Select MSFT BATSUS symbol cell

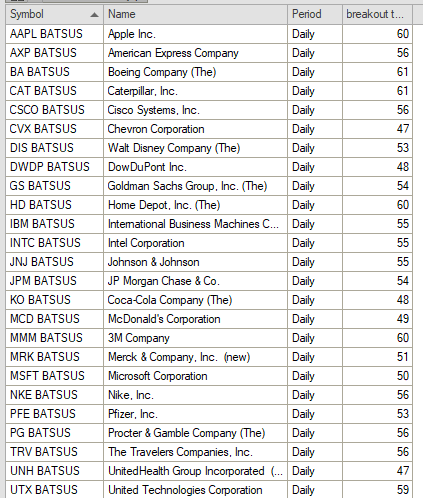coord(55,376)
